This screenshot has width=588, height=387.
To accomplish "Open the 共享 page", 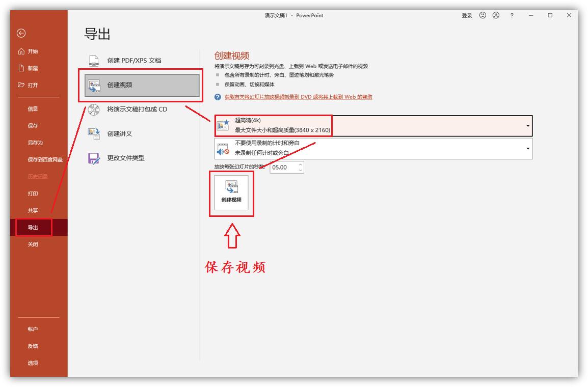I will pyautogui.click(x=33, y=210).
